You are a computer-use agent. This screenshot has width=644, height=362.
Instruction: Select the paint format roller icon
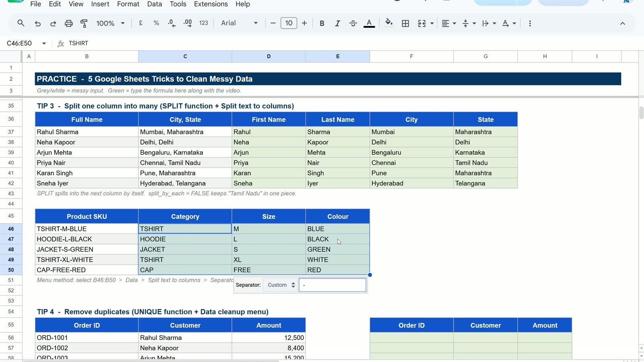click(x=84, y=23)
